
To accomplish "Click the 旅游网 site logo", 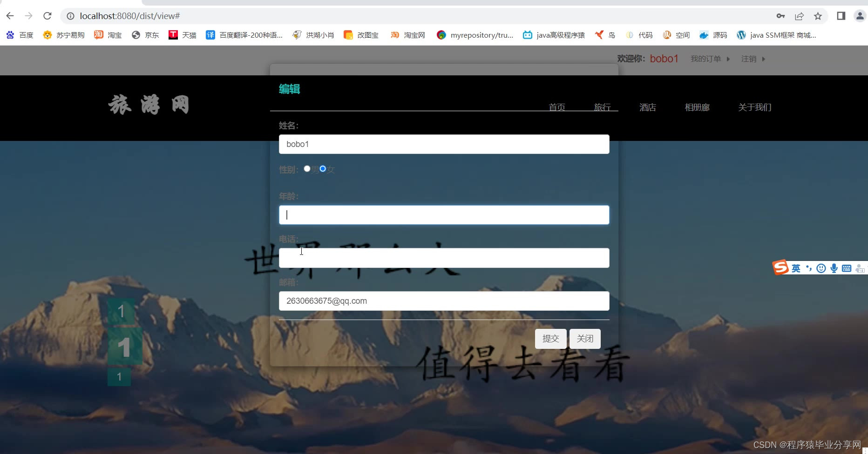I will pyautogui.click(x=149, y=104).
